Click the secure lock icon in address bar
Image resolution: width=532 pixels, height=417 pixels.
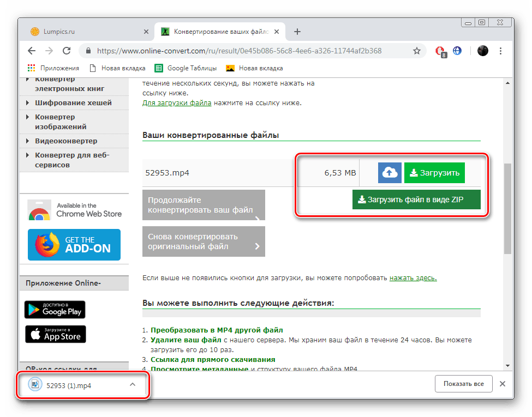point(88,50)
